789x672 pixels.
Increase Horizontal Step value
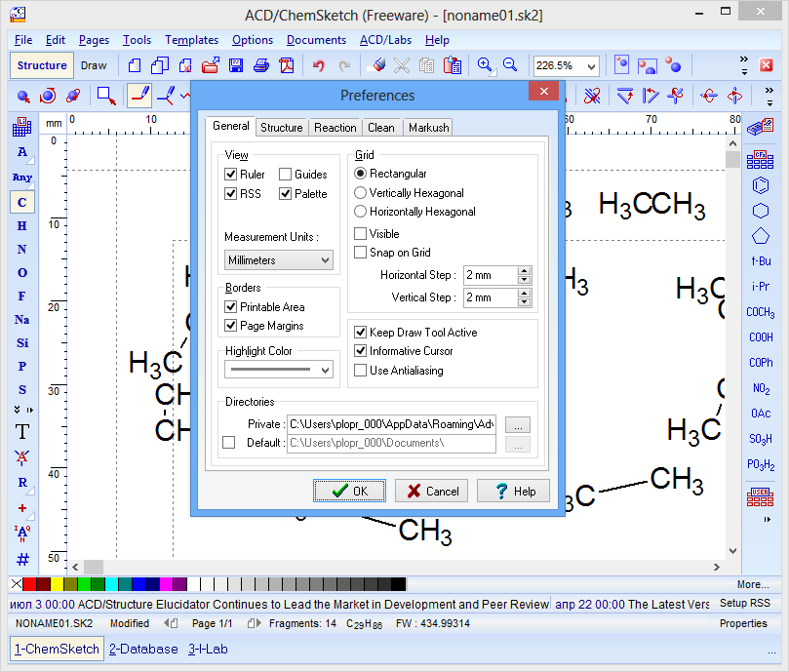pos(524,271)
